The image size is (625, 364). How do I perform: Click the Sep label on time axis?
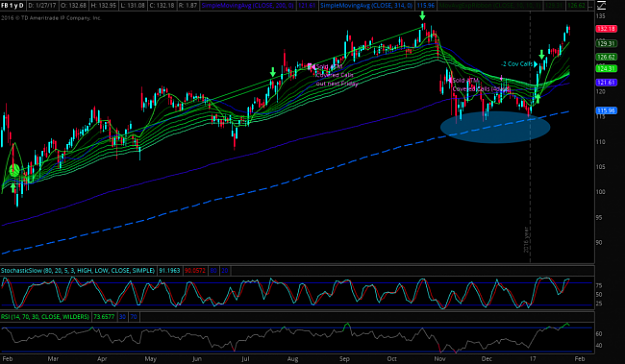point(344,359)
